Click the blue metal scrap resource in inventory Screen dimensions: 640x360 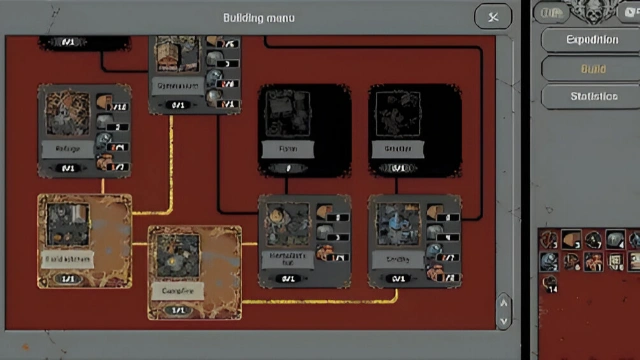pyautogui.click(x=549, y=262)
